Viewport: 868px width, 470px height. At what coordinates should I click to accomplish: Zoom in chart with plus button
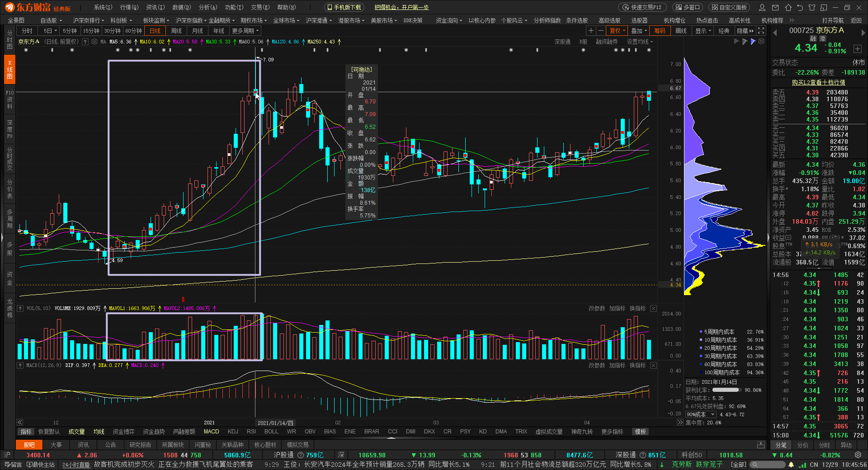pyautogui.click(x=591, y=31)
